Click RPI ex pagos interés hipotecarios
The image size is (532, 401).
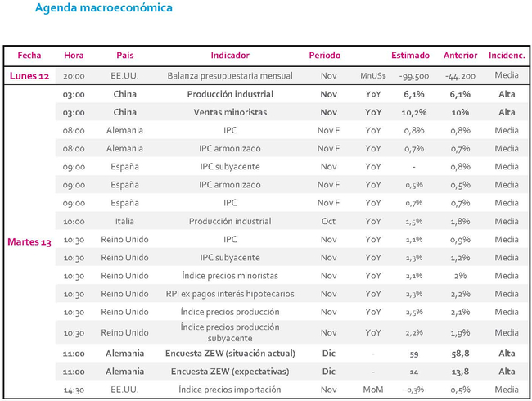[x=230, y=294]
